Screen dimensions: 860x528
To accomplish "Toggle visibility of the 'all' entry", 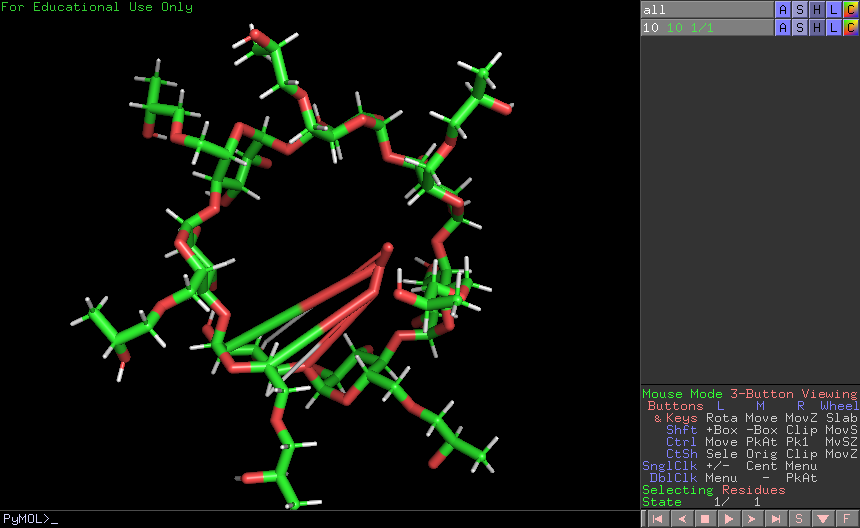I will pyautogui.click(x=706, y=10).
